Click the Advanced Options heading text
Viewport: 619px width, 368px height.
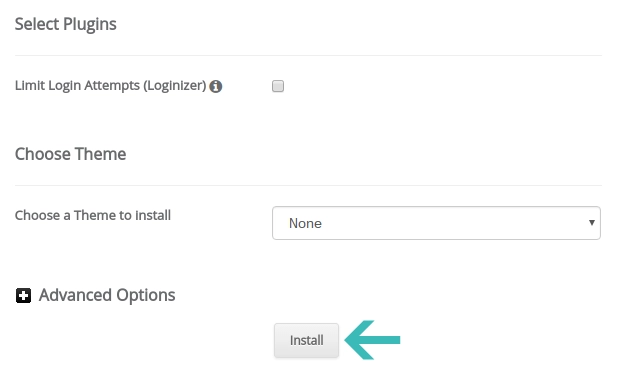coord(107,295)
